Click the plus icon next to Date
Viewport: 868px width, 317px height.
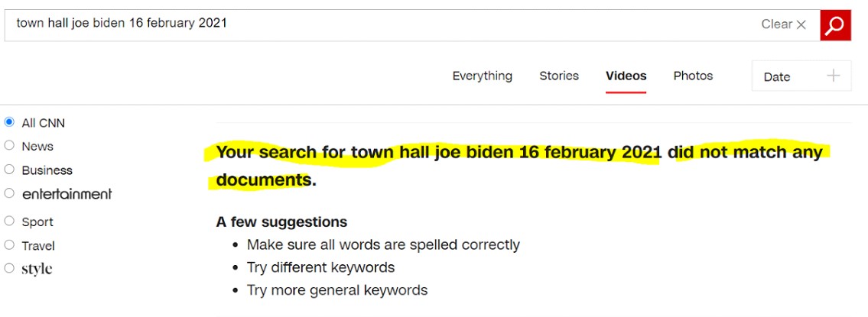click(x=834, y=76)
